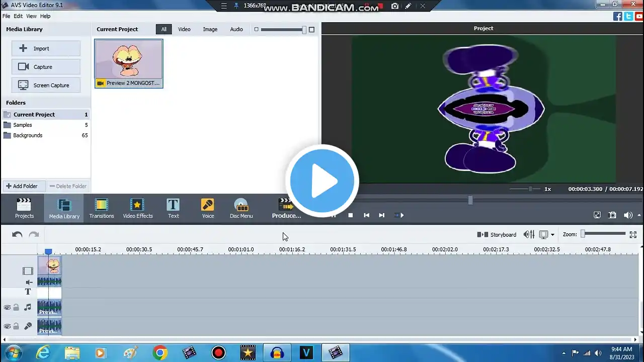
Task: Filter media library by Video
Action: pyautogui.click(x=184, y=29)
